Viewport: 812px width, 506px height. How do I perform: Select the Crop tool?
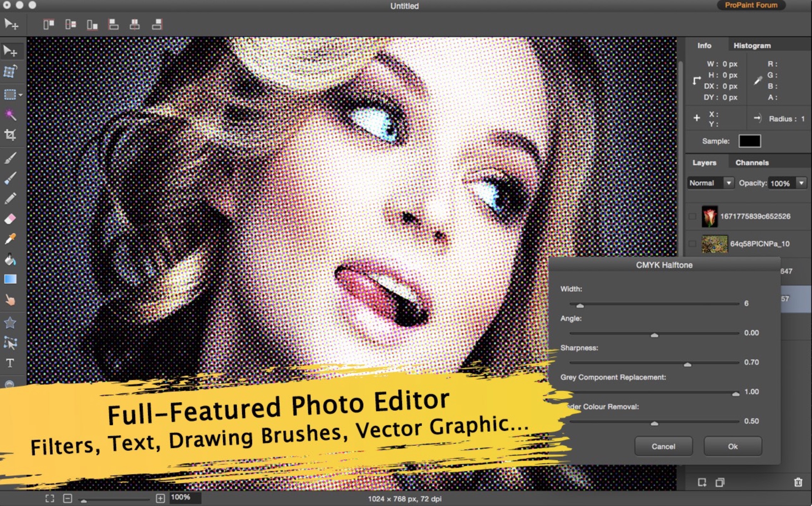(x=10, y=135)
